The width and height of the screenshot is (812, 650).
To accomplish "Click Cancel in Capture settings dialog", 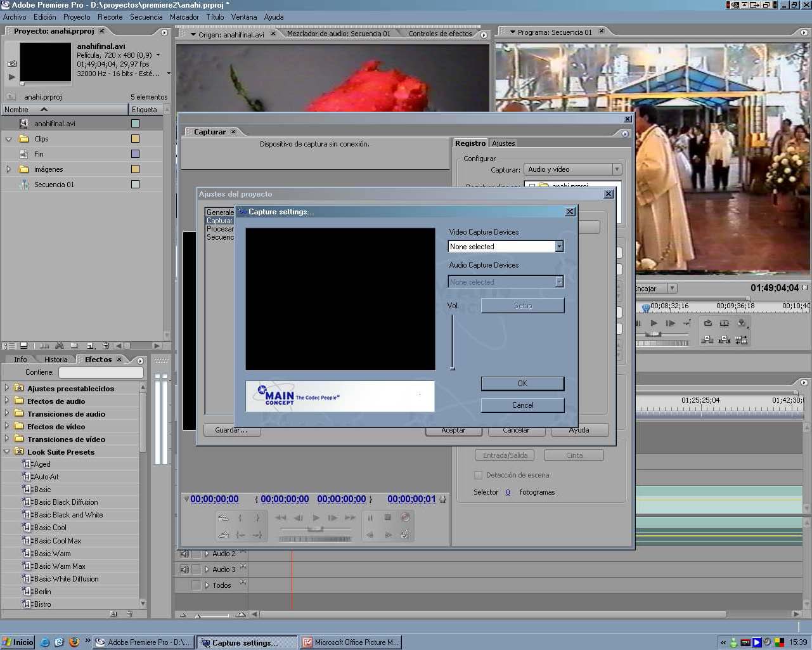I will pos(522,405).
